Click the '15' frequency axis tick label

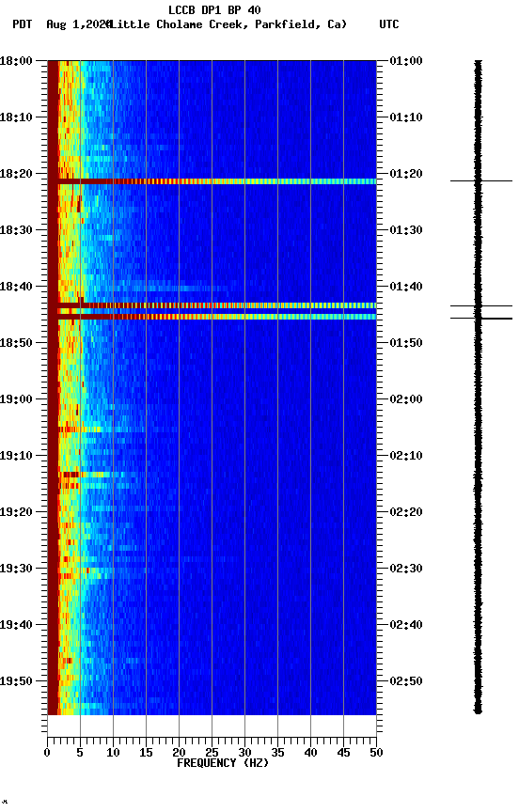coord(146,753)
